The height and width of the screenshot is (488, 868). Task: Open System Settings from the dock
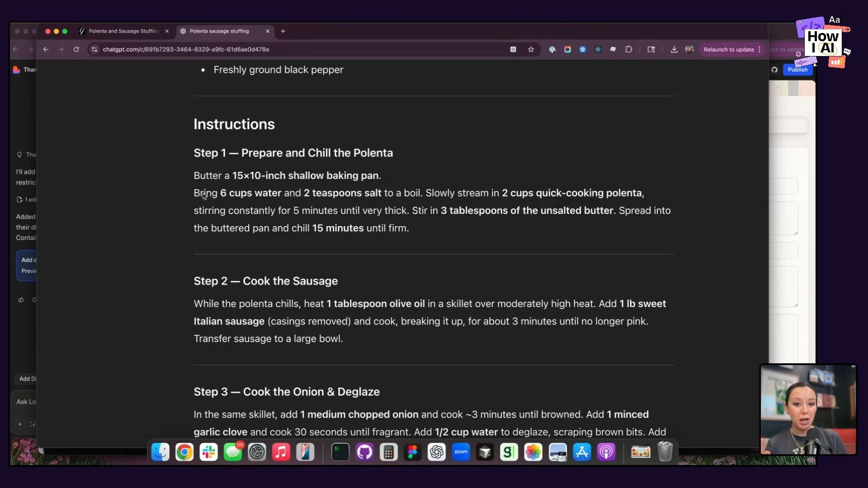(257, 452)
